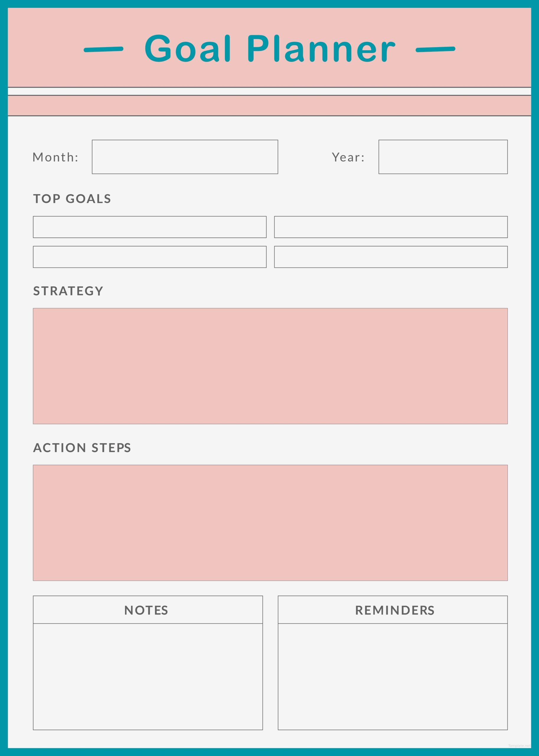The width and height of the screenshot is (539, 756).
Task: Click the TOP GOALS heading
Action: (x=72, y=198)
